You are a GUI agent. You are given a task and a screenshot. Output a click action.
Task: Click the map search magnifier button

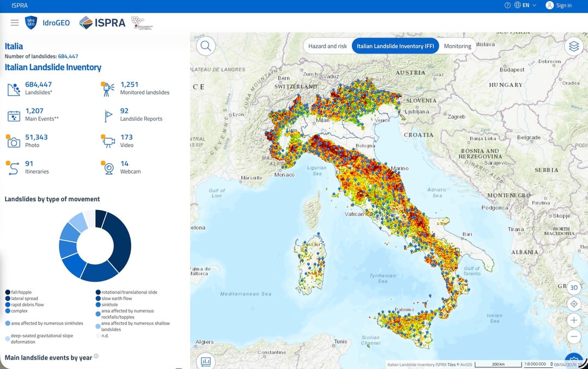(206, 46)
